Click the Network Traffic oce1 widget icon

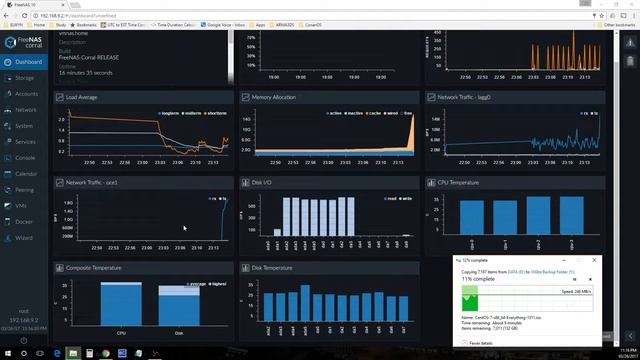(x=60, y=182)
